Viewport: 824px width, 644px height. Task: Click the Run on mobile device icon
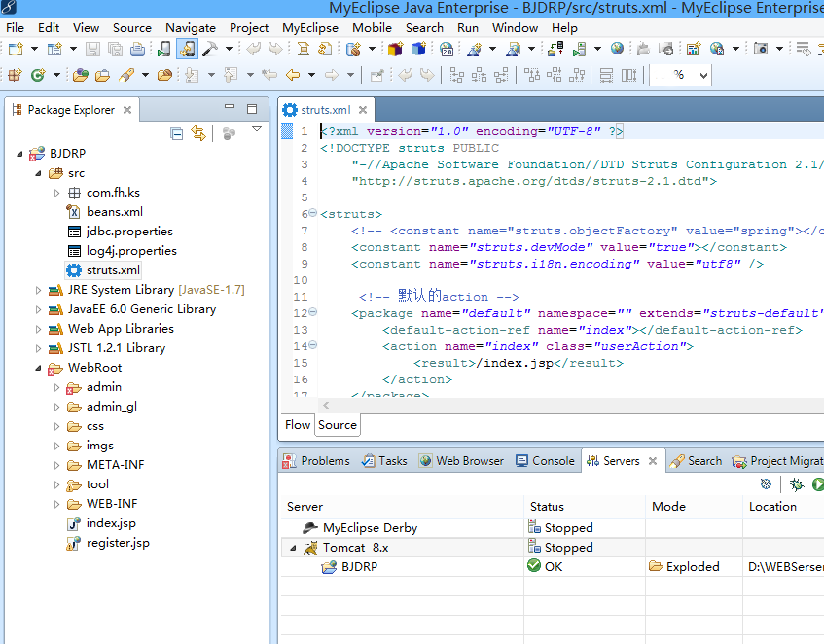pos(163,49)
